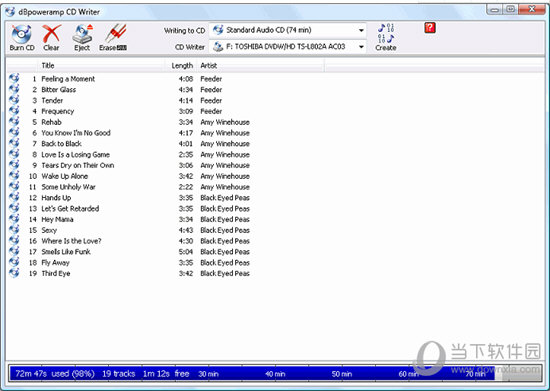
Task: Click disc icon beside Some Unholy War
Action: [x=14, y=186]
